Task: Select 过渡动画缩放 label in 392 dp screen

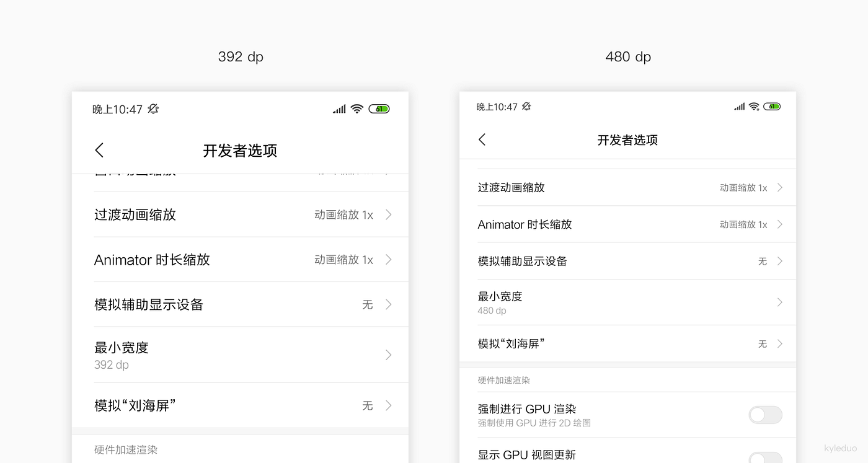Action: [135, 214]
